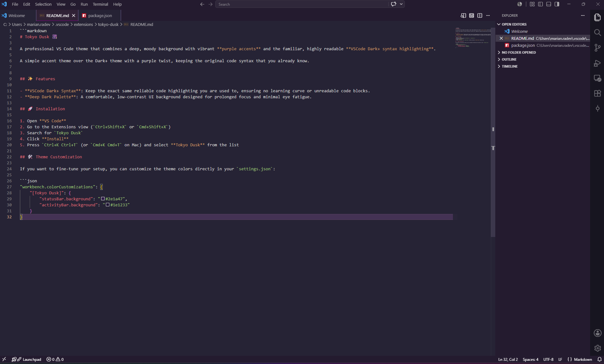Switch to the Welcome tab

(x=18, y=15)
